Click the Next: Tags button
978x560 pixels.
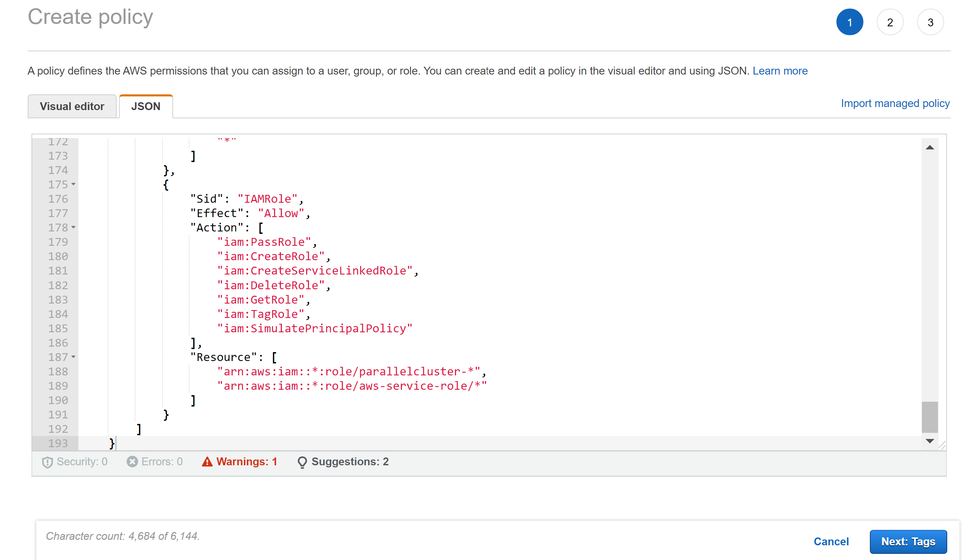click(x=908, y=541)
